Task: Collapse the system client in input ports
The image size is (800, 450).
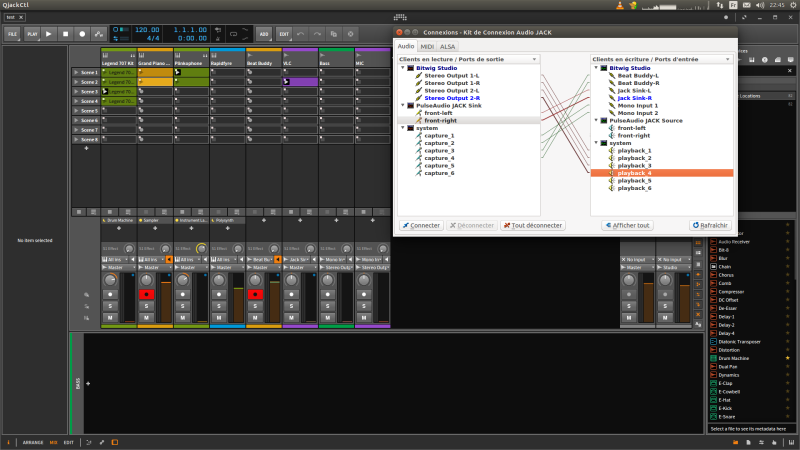Action: [595, 142]
